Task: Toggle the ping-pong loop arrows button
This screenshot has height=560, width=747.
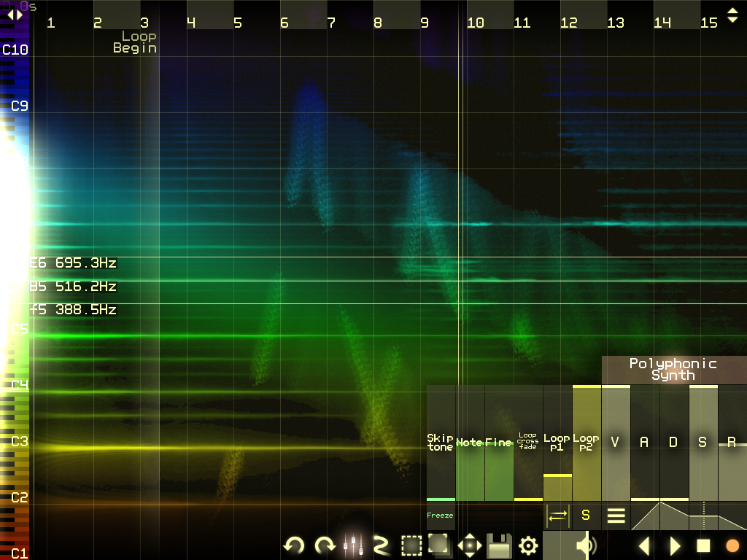Action: [x=557, y=516]
